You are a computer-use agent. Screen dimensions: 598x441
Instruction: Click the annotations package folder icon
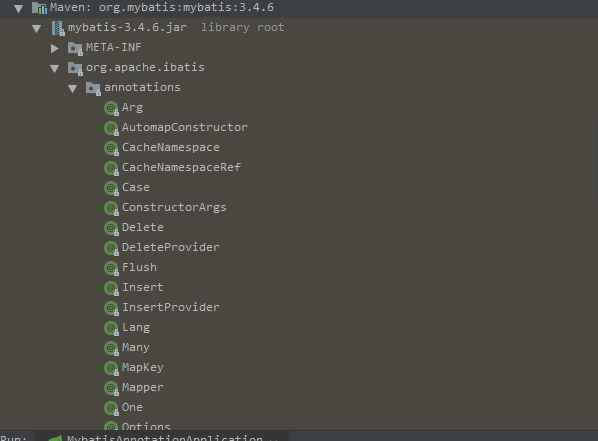point(93,88)
